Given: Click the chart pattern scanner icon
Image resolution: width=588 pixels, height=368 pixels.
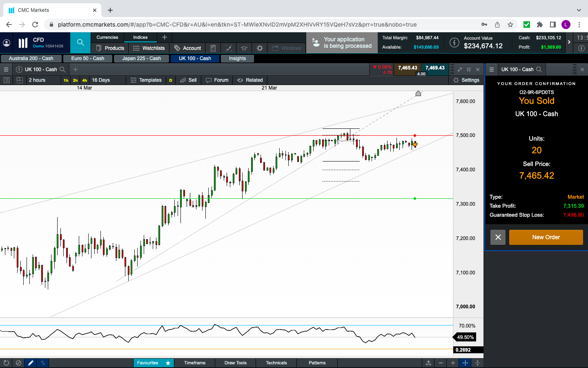Looking at the screenshot, I should pyautogui.click(x=228, y=48).
